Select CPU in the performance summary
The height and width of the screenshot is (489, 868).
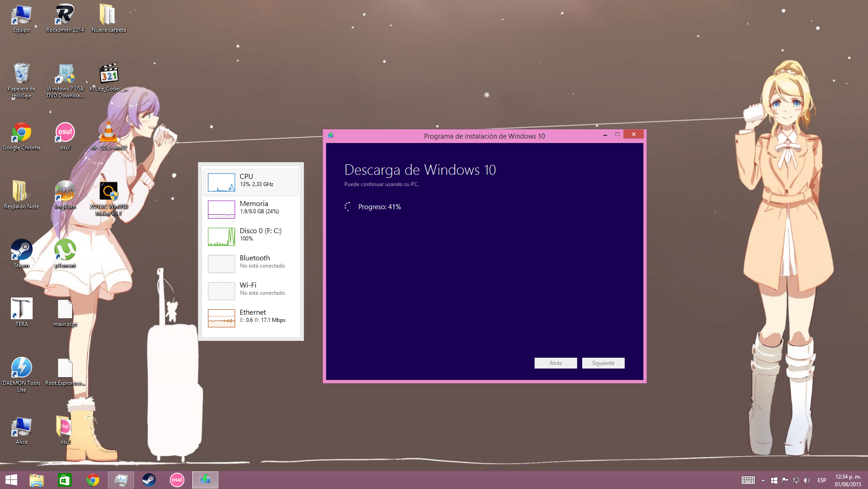[251, 182]
